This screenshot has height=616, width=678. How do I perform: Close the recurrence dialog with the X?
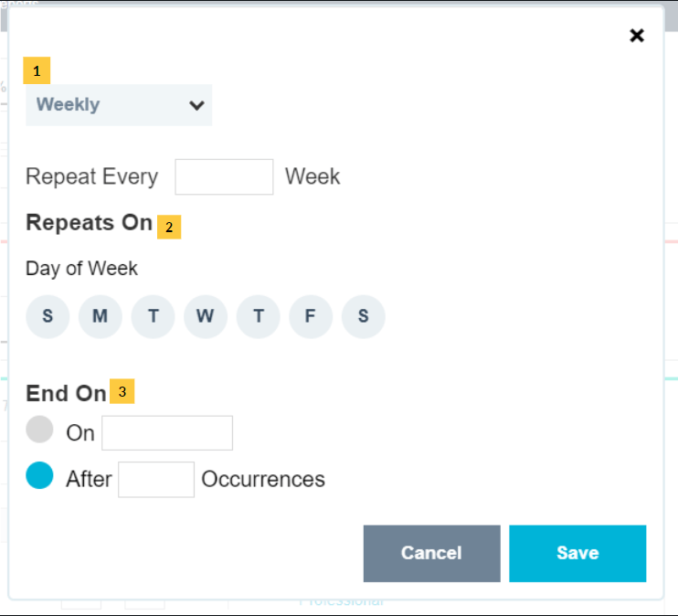tap(637, 36)
